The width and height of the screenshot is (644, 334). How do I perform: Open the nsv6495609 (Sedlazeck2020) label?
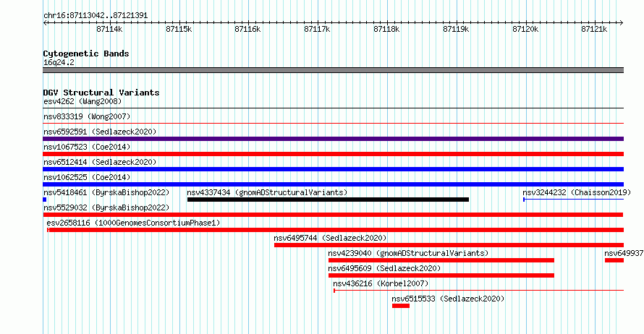coord(384,268)
